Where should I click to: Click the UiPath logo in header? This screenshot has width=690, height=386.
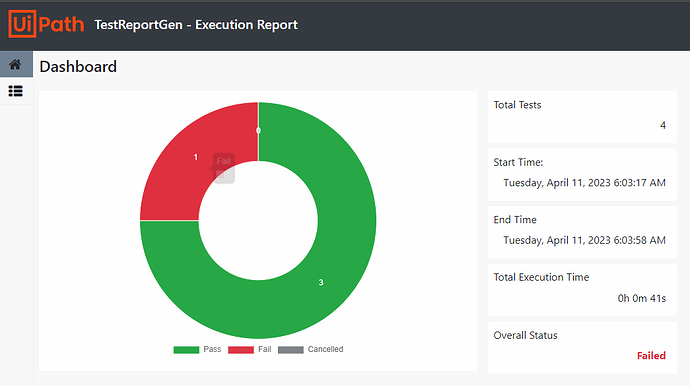tap(46, 24)
